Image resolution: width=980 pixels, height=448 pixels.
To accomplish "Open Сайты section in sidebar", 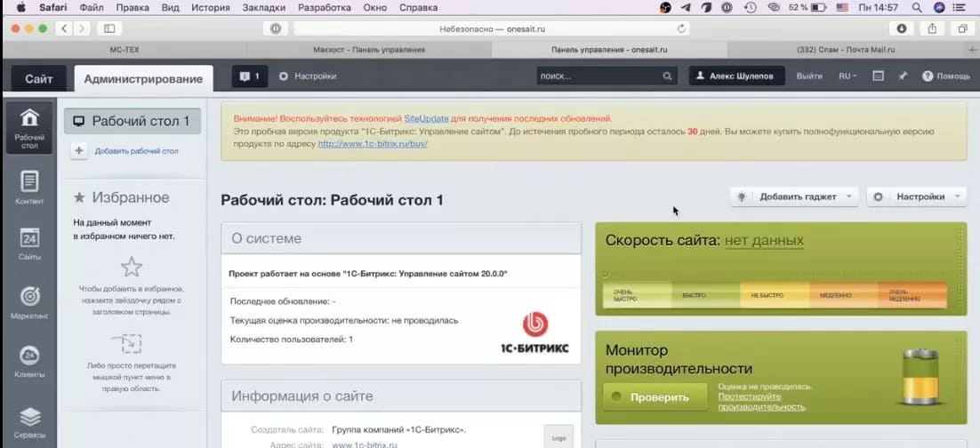I will click(29, 244).
